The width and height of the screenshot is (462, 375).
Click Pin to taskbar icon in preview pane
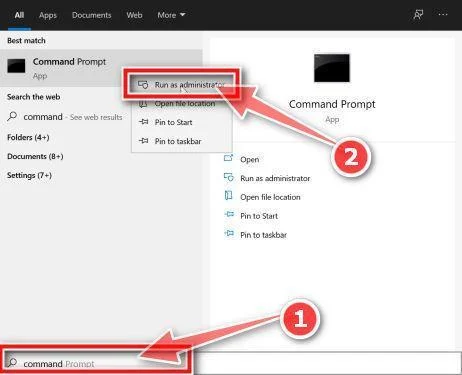tap(229, 233)
